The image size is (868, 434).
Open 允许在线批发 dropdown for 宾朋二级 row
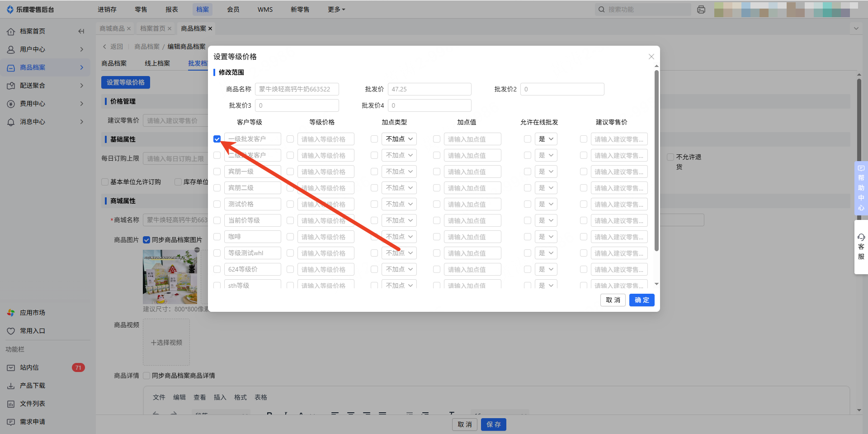coord(546,188)
